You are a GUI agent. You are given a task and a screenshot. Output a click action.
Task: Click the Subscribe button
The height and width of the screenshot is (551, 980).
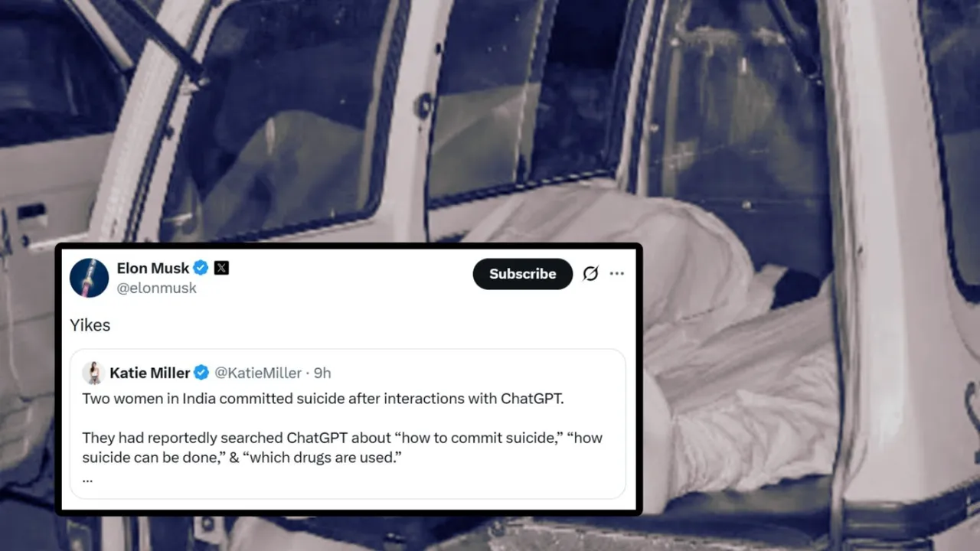pos(522,274)
